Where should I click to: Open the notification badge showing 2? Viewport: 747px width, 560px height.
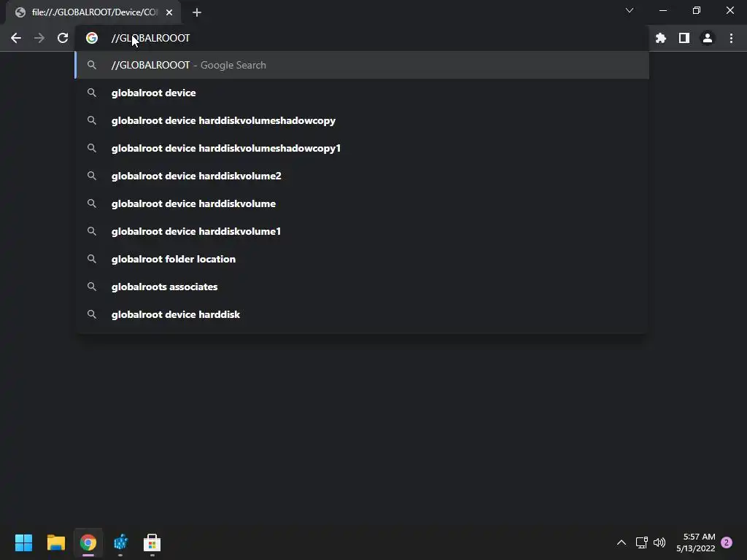[x=727, y=542]
